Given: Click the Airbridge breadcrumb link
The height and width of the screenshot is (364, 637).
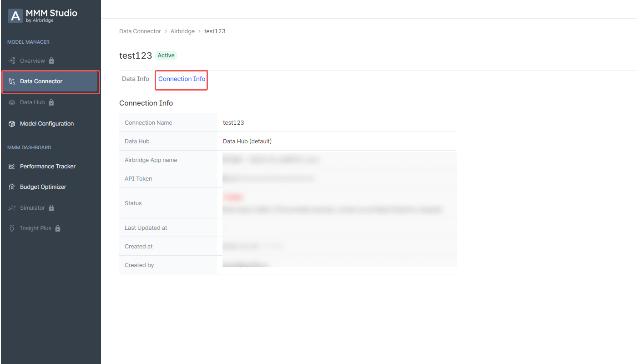Looking at the screenshot, I should 182,31.
